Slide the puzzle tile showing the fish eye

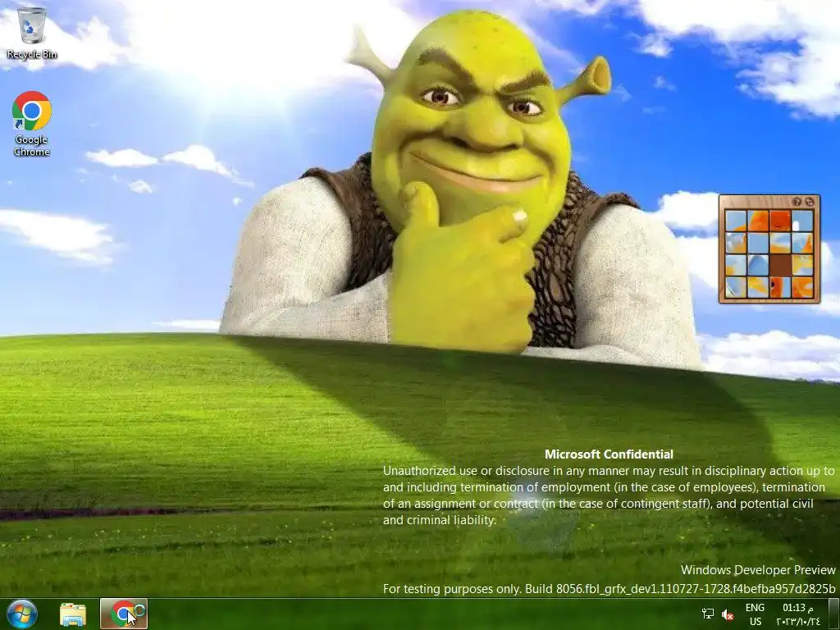(781, 287)
